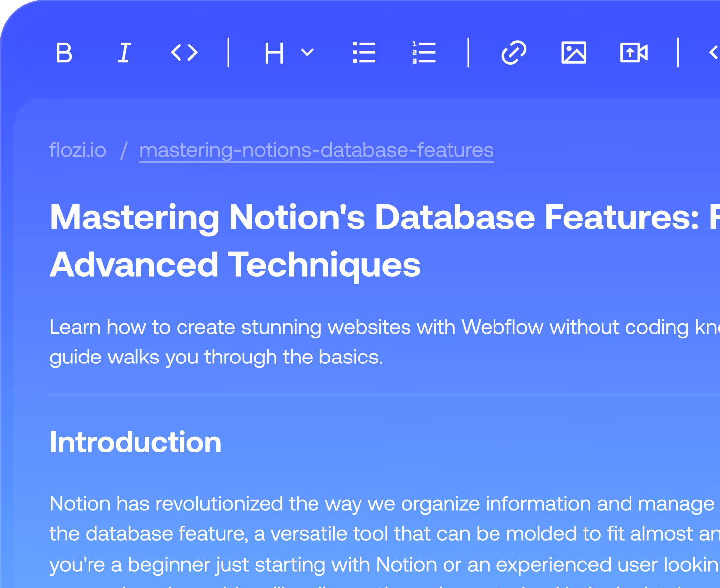
Task: Apply italic formatting with the I icon
Action: click(124, 52)
